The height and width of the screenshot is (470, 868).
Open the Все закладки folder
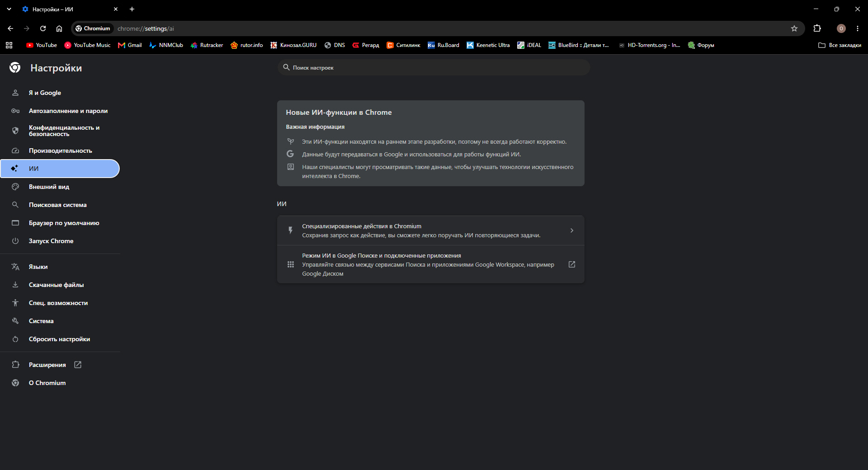(840, 45)
